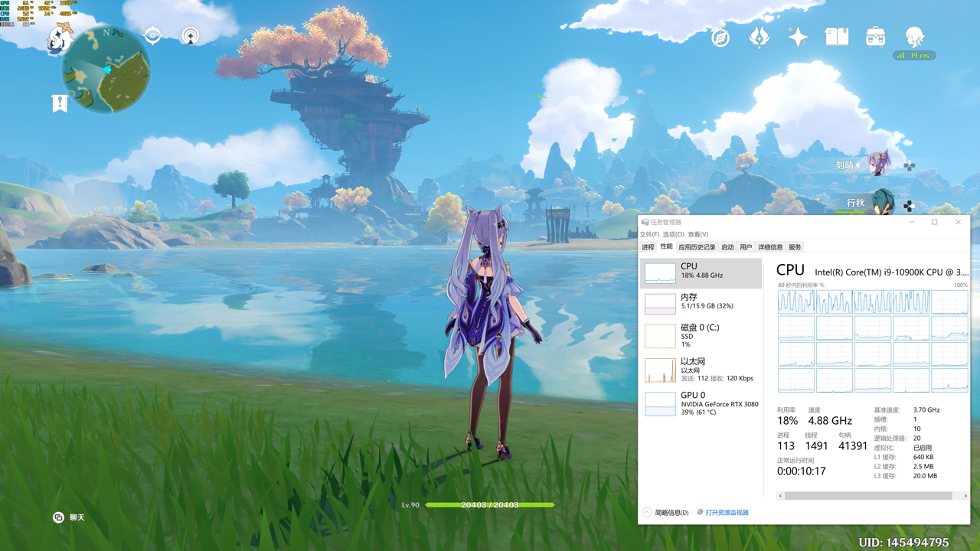Click the 以太网 orange mini graph thumbnail

click(660, 370)
